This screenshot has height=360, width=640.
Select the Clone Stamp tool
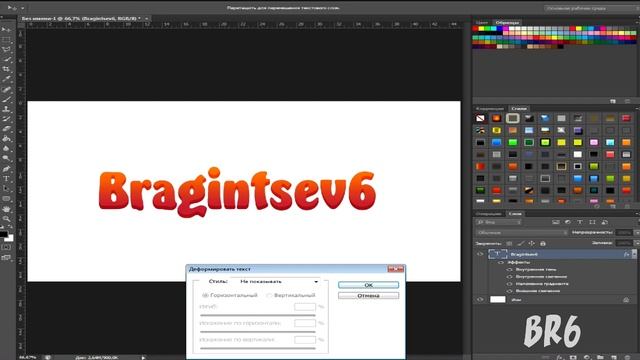click(6, 109)
